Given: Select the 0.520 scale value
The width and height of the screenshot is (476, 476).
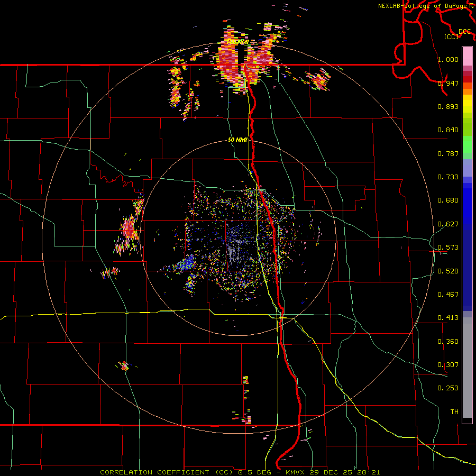Looking at the screenshot, I should pos(448,271).
